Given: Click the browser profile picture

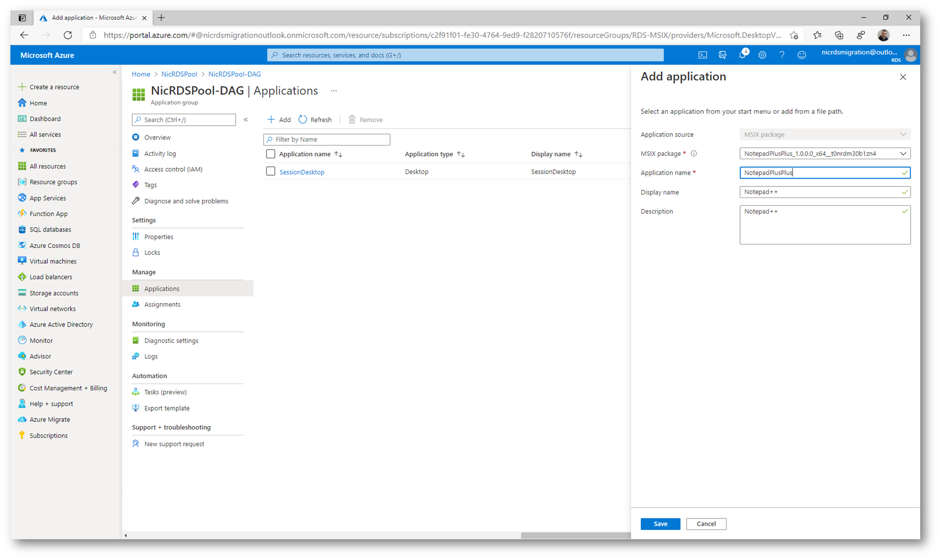Looking at the screenshot, I should 884,35.
